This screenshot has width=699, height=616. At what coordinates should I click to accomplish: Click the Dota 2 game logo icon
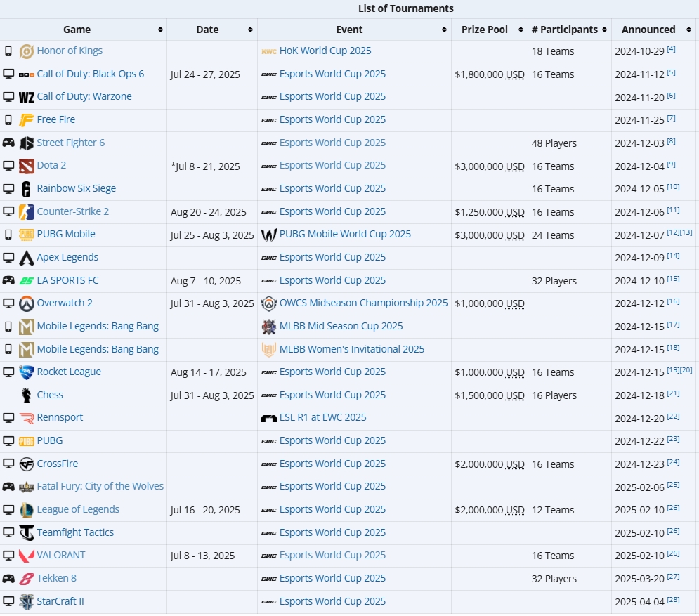[x=27, y=166]
